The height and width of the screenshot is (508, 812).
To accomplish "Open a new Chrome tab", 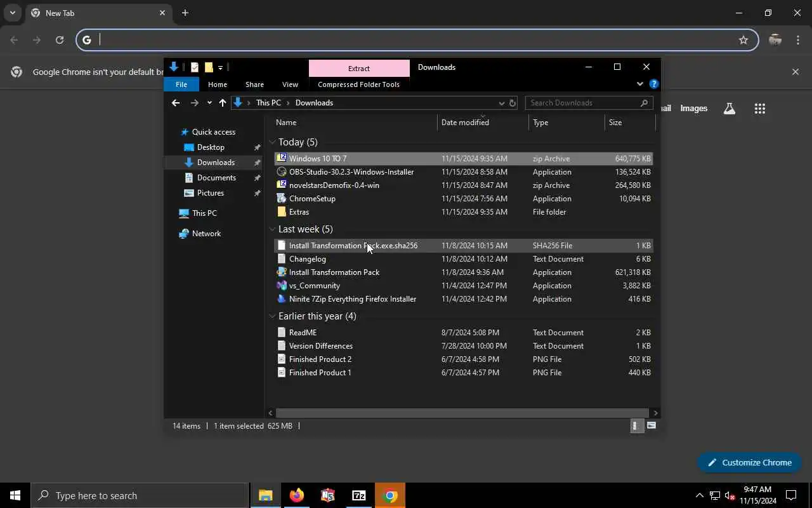I will (185, 13).
